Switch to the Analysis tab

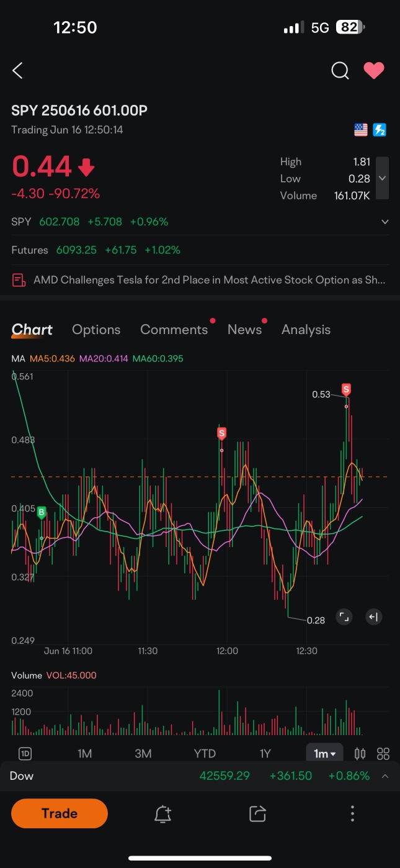306,330
